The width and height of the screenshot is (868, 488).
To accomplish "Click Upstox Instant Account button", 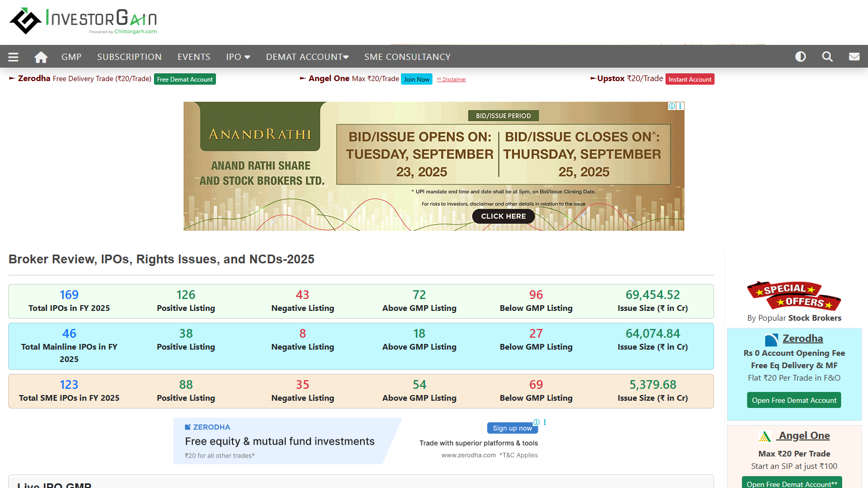I will click(690, 80).
